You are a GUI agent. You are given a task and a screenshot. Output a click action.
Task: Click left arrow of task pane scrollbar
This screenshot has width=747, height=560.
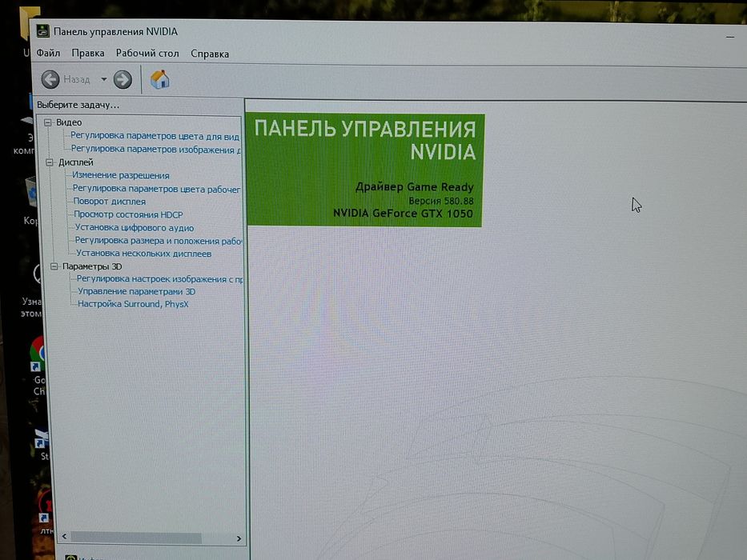pos(64,537)
